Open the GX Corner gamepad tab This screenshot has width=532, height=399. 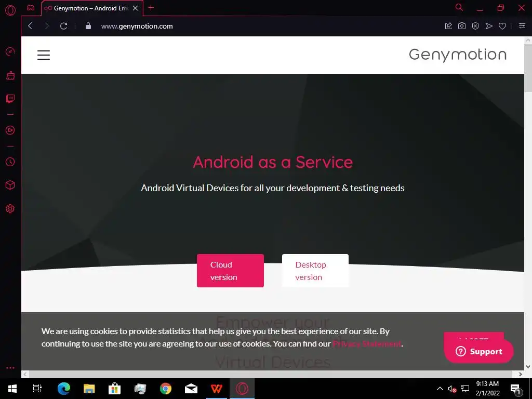click(31, 8)
